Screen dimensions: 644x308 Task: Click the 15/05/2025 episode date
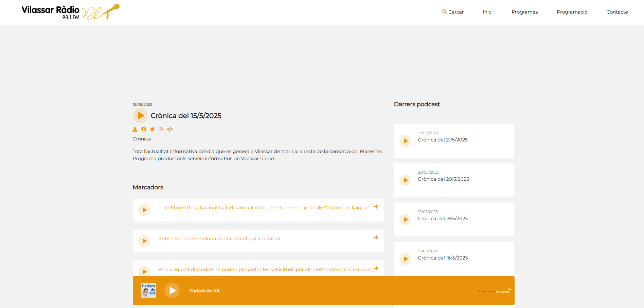coord(142,104)
